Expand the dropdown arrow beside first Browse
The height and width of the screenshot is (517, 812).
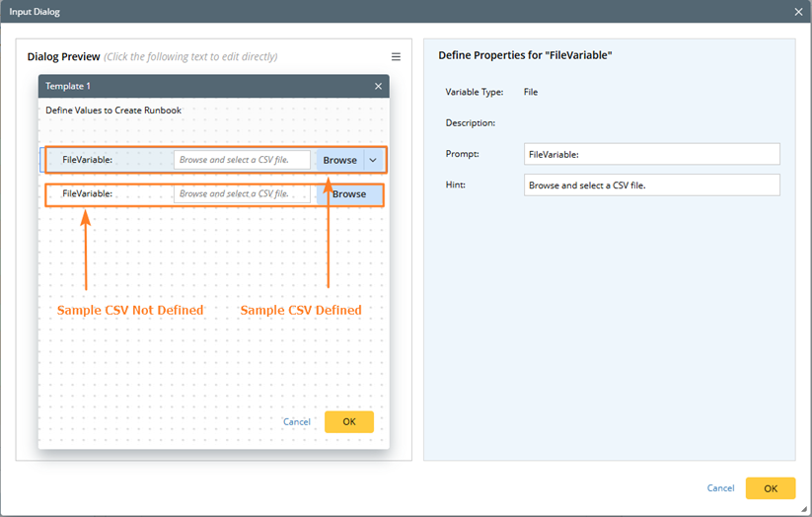click(373, 160)
